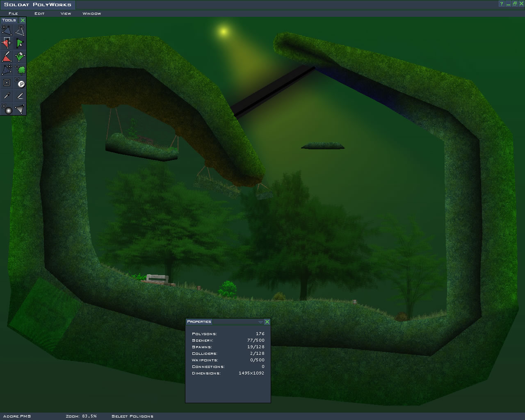
Task: Choose the Vertex Color brush tool
Action: [x=7, y=56]
